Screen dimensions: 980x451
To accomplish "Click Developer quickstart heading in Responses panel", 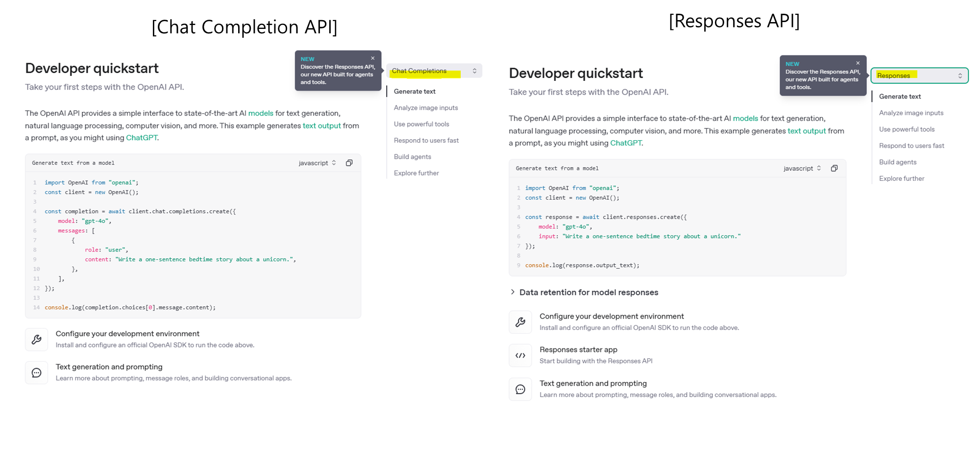I will (x=576, y=73).
